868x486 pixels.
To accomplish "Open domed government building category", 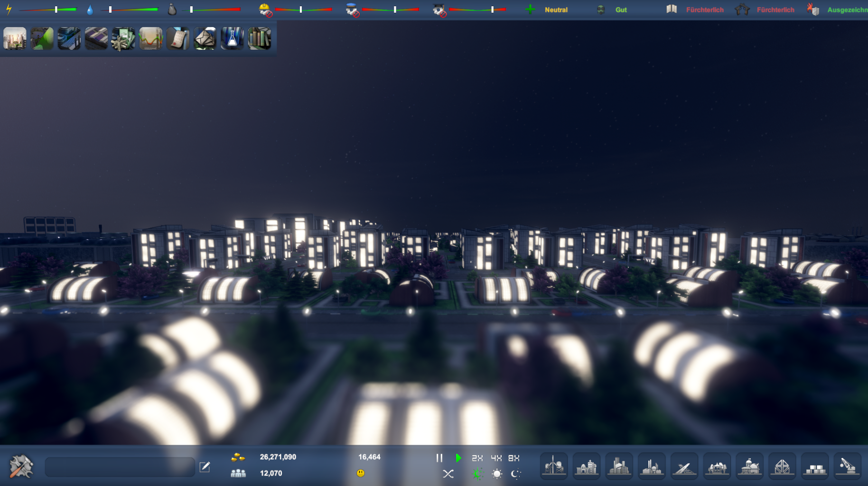I will [x=750, y=466].
